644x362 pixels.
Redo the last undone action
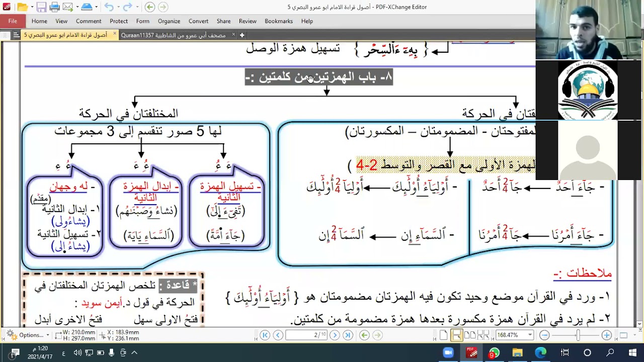click(x=127, y=7)
